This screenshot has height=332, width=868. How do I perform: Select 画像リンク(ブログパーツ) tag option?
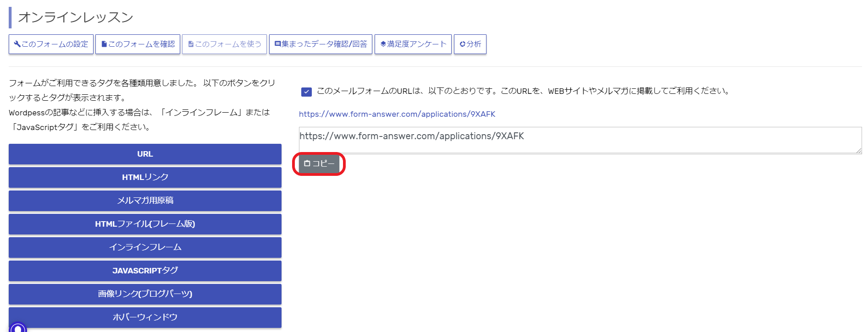point(145,294)
